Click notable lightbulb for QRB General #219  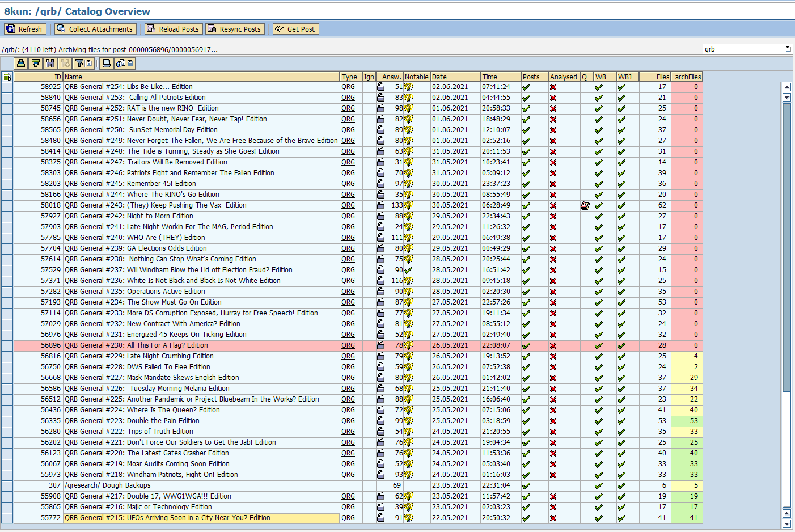click(x=408, y=464)
